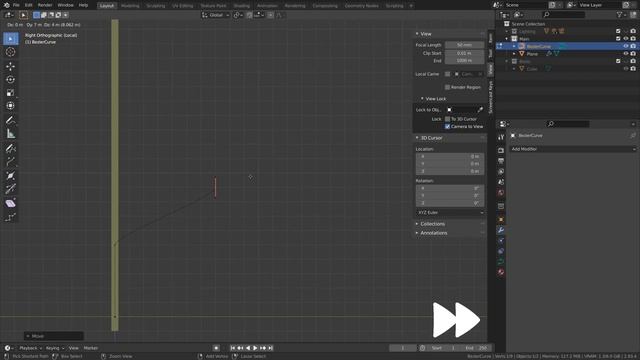This screenshot has height=360, width=640.
Task: Expand the Annotations panel
Action: 417,233
